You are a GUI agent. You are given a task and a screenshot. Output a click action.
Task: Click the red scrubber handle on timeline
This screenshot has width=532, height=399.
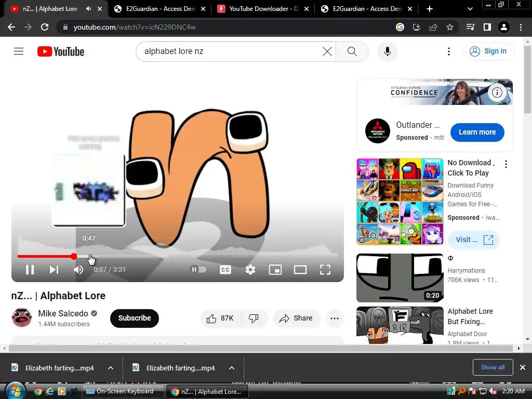coord(74,257)
